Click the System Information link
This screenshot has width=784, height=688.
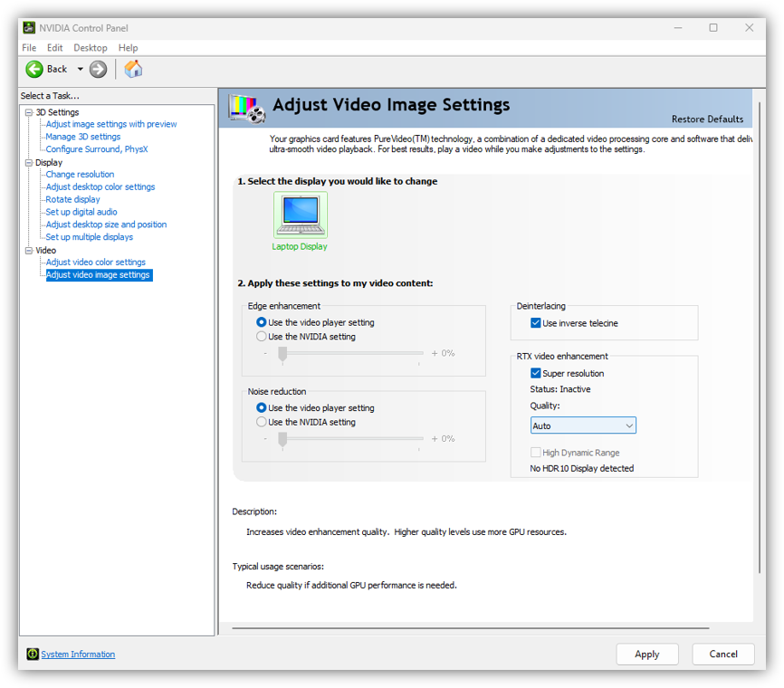point(78,654)
